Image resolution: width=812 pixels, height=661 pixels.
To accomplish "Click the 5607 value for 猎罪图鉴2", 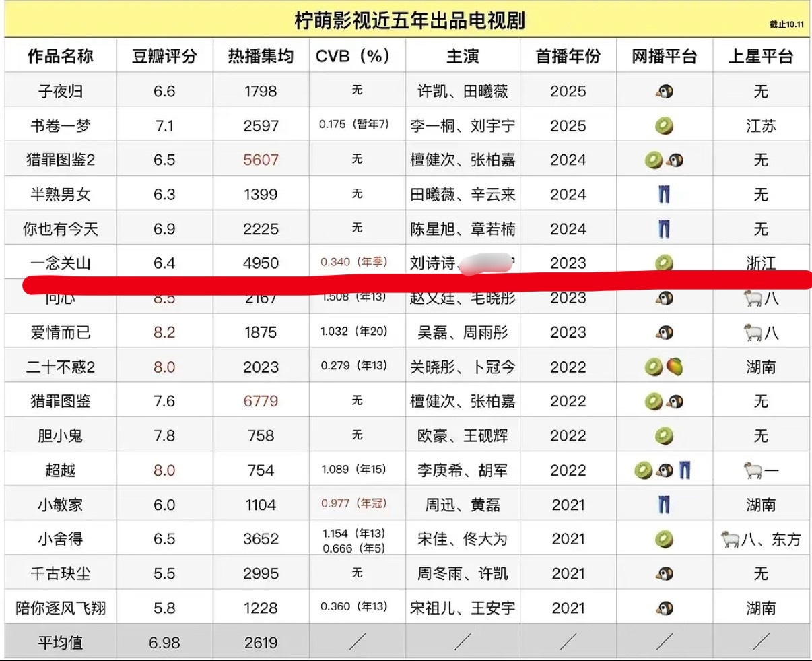I will tap(260, 159).
